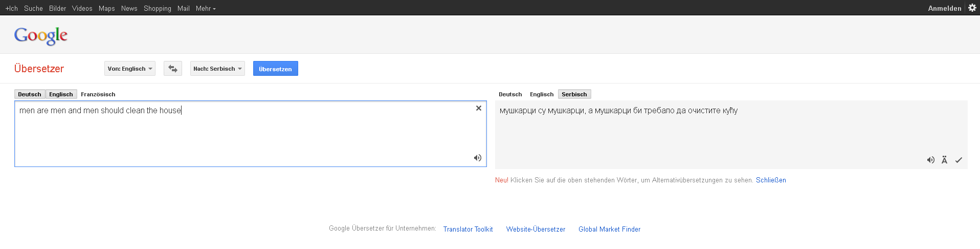
Task: Rate the translation with the checkmark icon
Action: coord(959,160)
